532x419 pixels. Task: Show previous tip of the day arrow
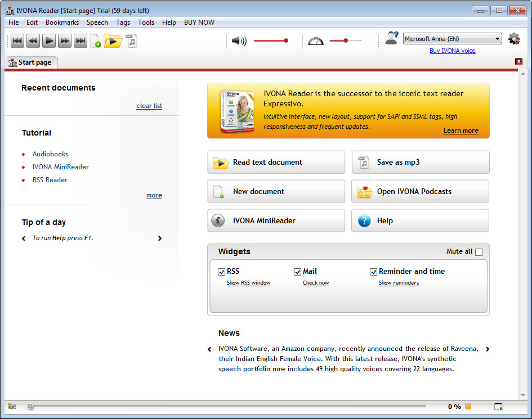tap(24, 238)
